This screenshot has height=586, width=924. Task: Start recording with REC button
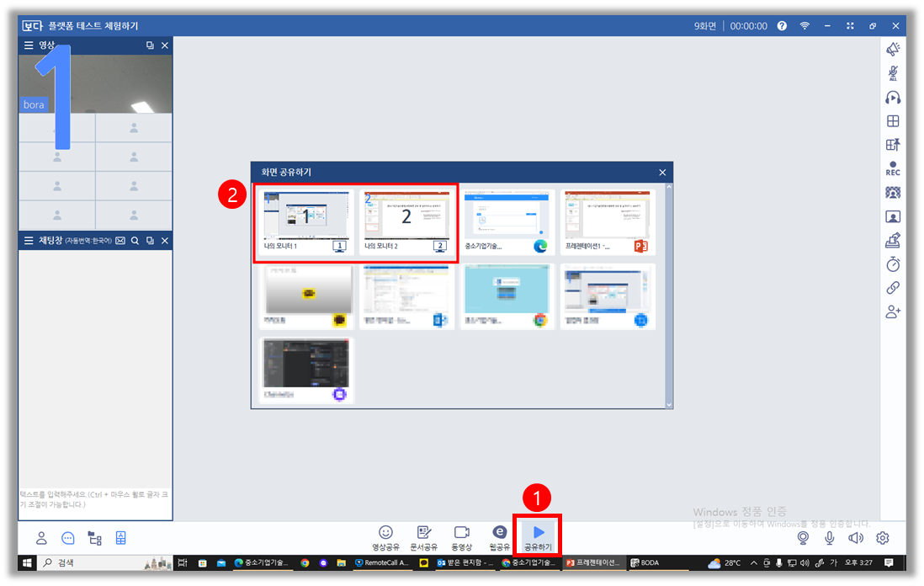[x=893, y=168]
